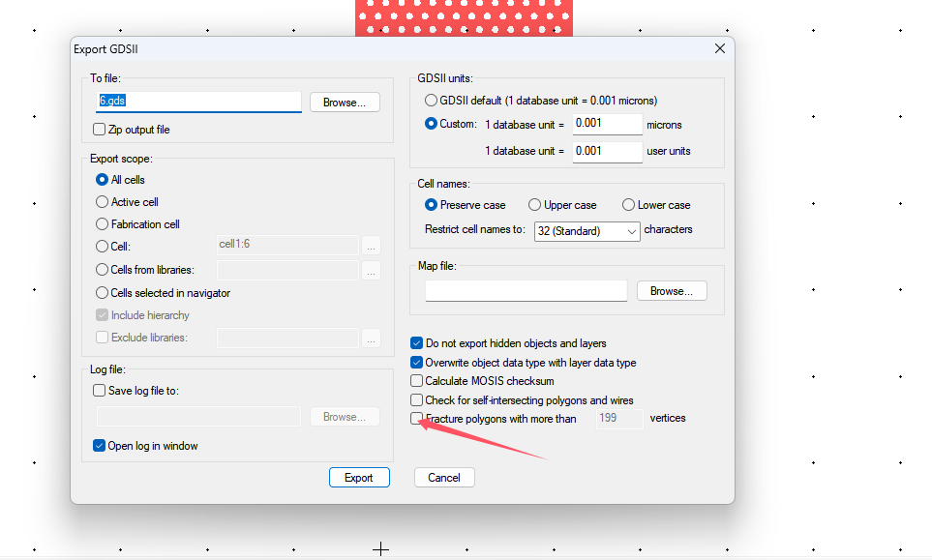Select Preserve case for cell names
The width and height of the screenshot is (932, 560).
[x=431, y=205]
